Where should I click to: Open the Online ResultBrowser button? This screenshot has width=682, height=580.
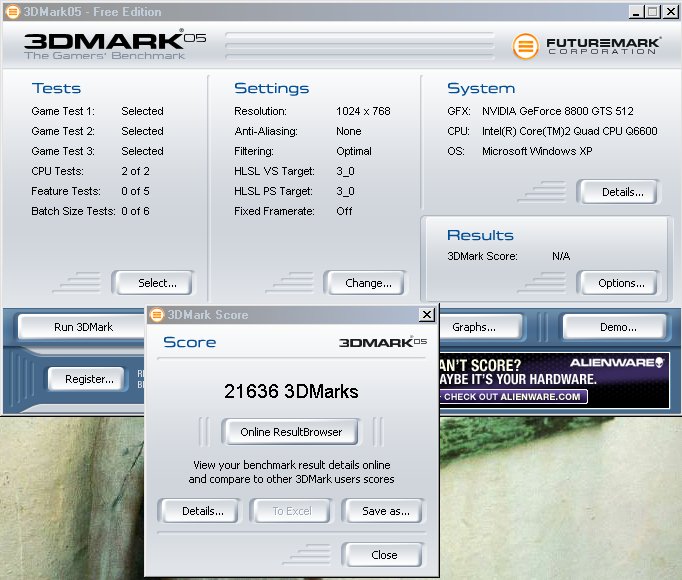click(x=291, y=432)
